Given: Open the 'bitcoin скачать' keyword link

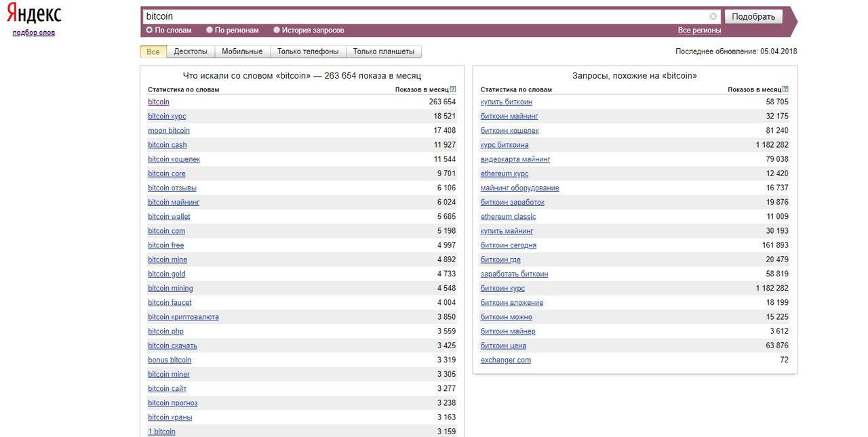Looking at the screenshot, I should click(172, 346).
